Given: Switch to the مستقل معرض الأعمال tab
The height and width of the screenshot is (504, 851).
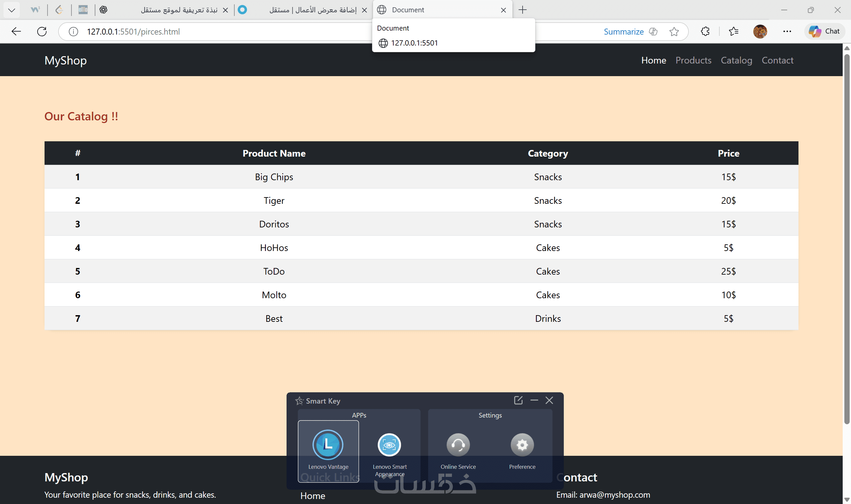Looking at the screenshot, I should (312, 10).
